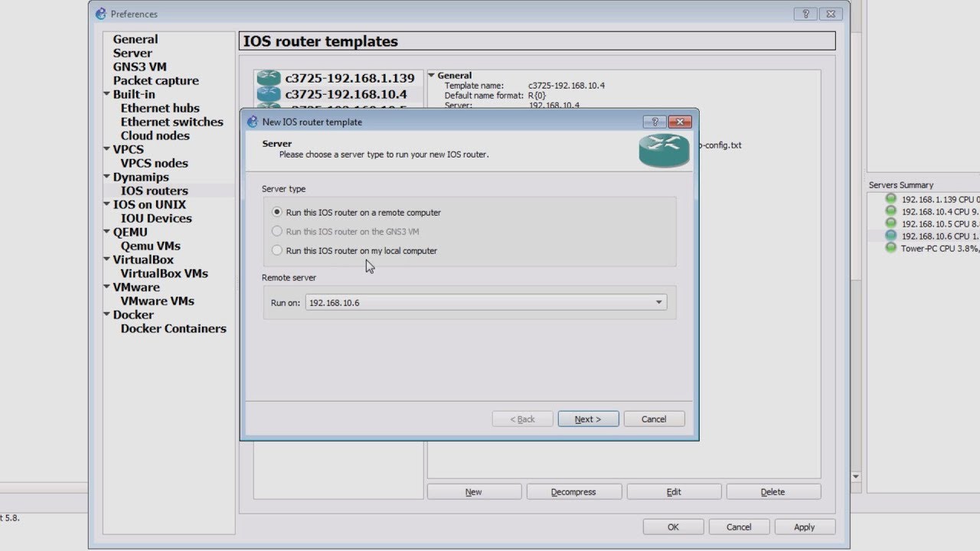
Task: Select VirtualBox VMs in sidebar
Action: 164,273
